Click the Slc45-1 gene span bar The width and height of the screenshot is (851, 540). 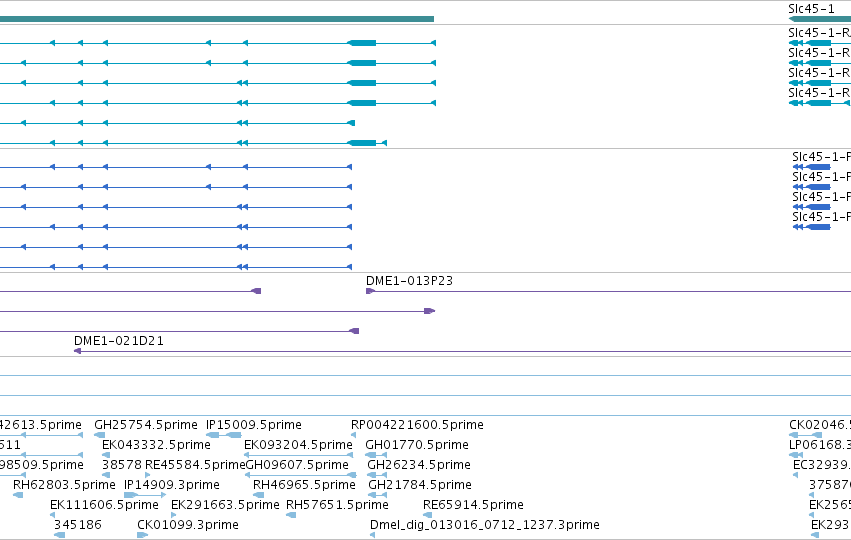click(x=820, y=19)
